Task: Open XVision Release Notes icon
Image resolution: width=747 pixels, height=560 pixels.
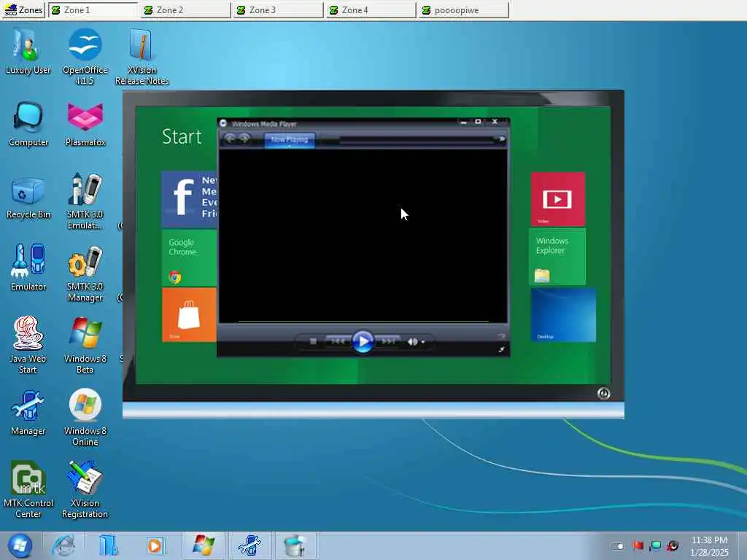Action: pyautogui.click(x=142, y=56)
